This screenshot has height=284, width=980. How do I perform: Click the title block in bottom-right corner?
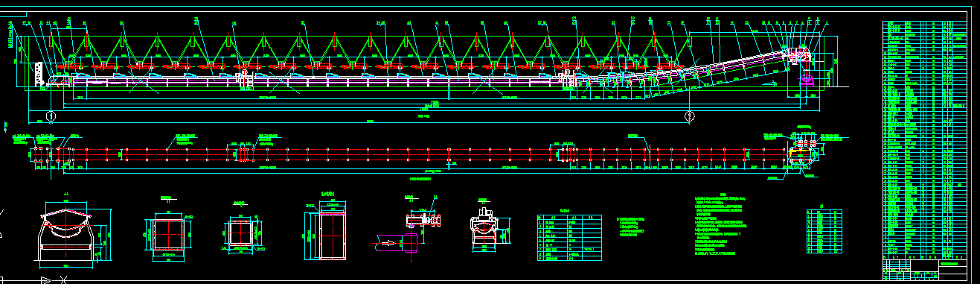point(926,267)
